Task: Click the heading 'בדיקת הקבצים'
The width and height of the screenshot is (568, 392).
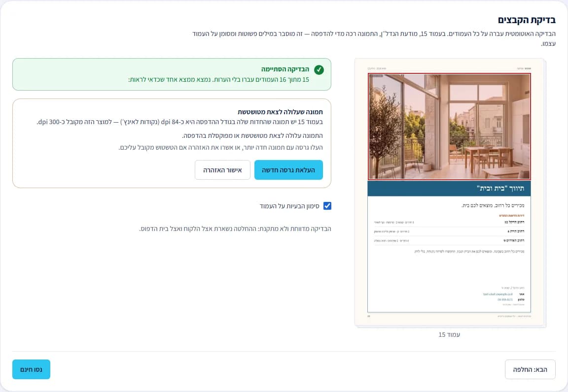Action: [527, 20]
